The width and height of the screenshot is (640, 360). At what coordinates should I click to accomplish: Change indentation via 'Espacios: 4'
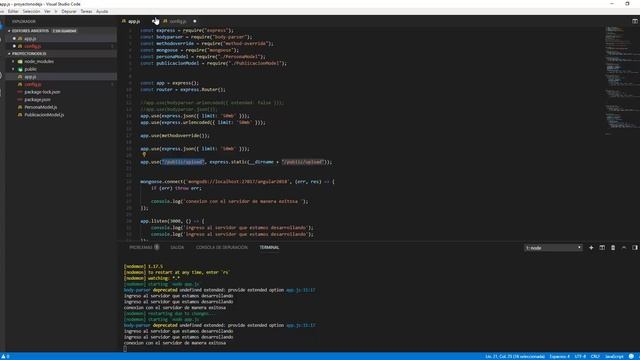pos(559,356)
